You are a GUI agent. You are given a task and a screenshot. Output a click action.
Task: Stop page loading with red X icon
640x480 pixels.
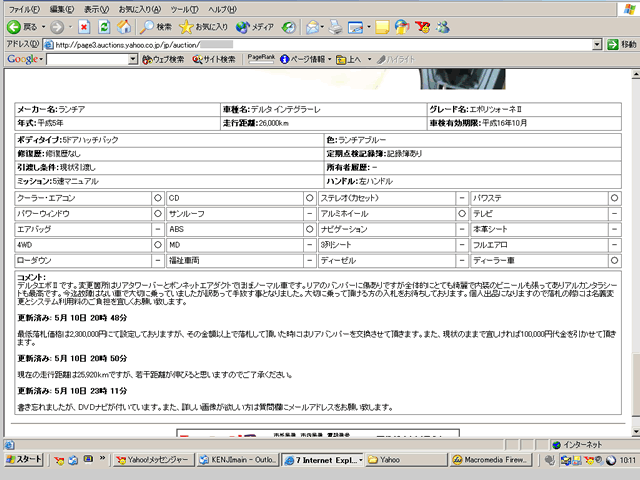[84, 27]
